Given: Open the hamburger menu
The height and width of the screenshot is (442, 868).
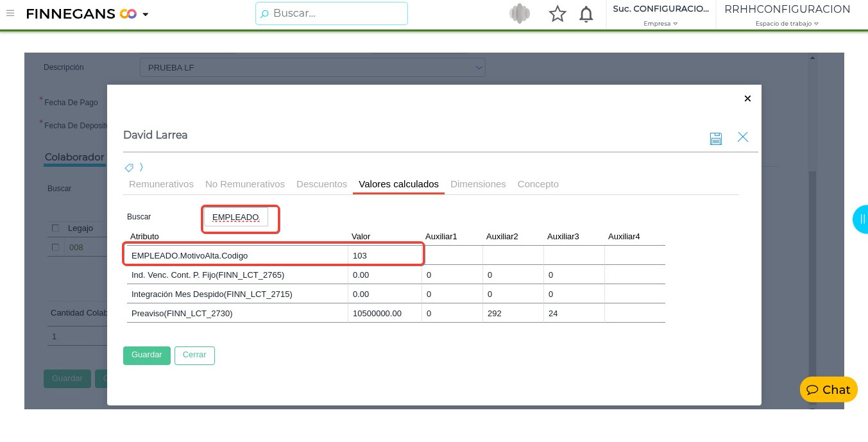Looking at the screenshot, I should pos(10,13).
